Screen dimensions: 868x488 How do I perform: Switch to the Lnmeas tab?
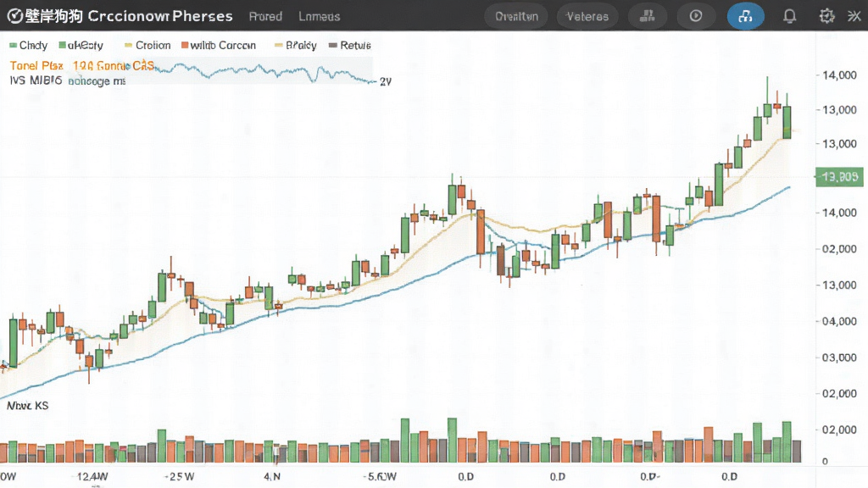[x=320, y=17]
